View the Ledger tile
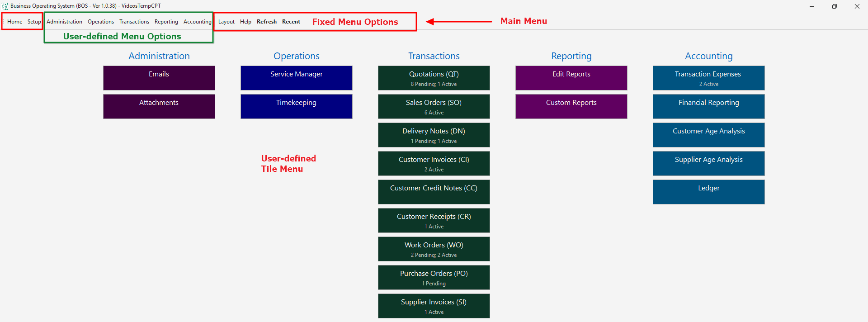868x322 pixels. pos(708,192)
